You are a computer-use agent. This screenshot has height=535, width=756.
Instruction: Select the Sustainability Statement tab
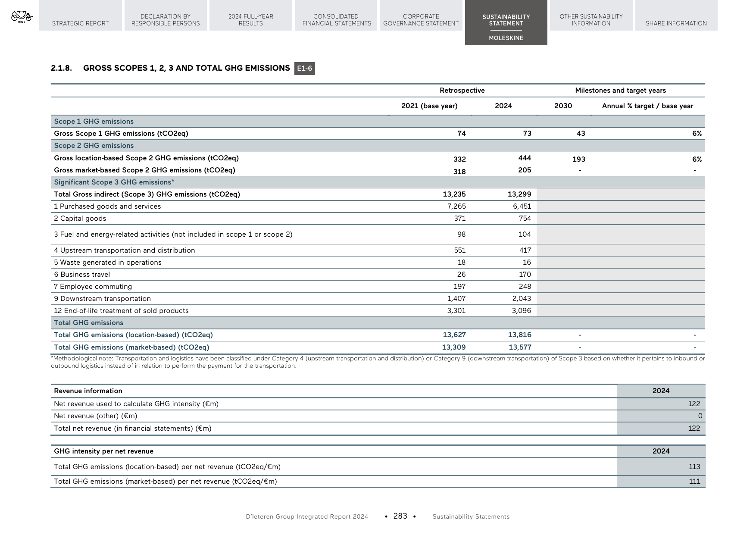[506, 20]
